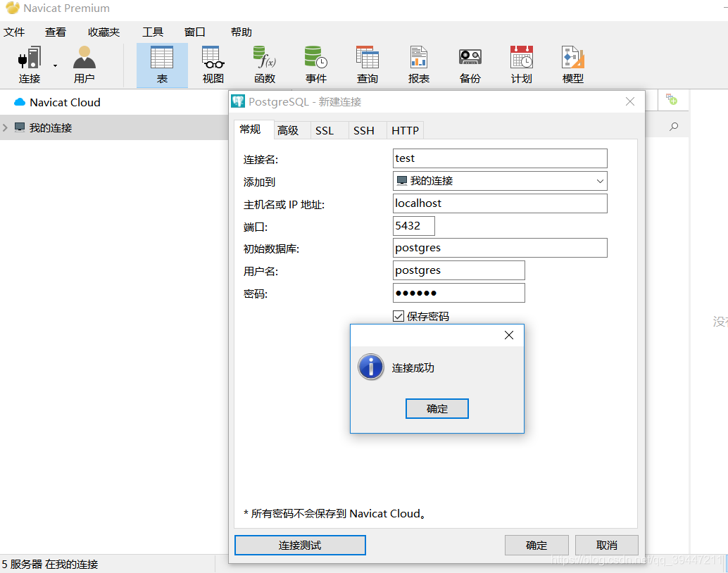Open the 添加到 我的连接 dropdown
Screen dimensions: 728x573
[500, 181]
